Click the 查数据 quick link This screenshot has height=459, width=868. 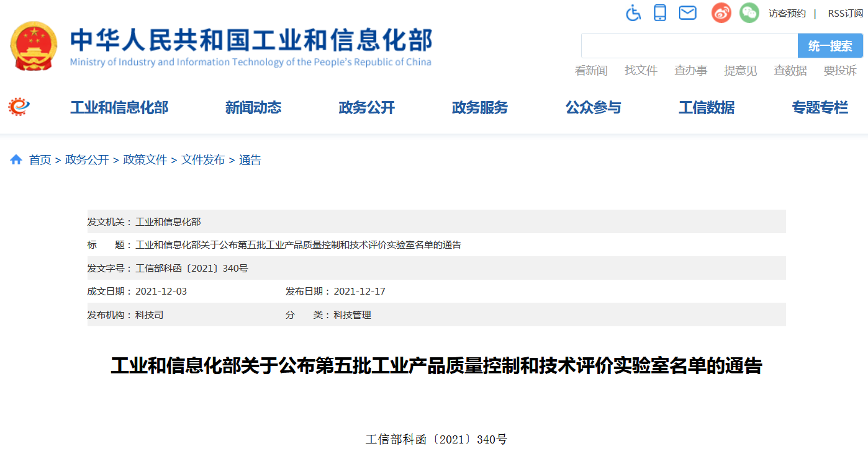pos(790,71)
